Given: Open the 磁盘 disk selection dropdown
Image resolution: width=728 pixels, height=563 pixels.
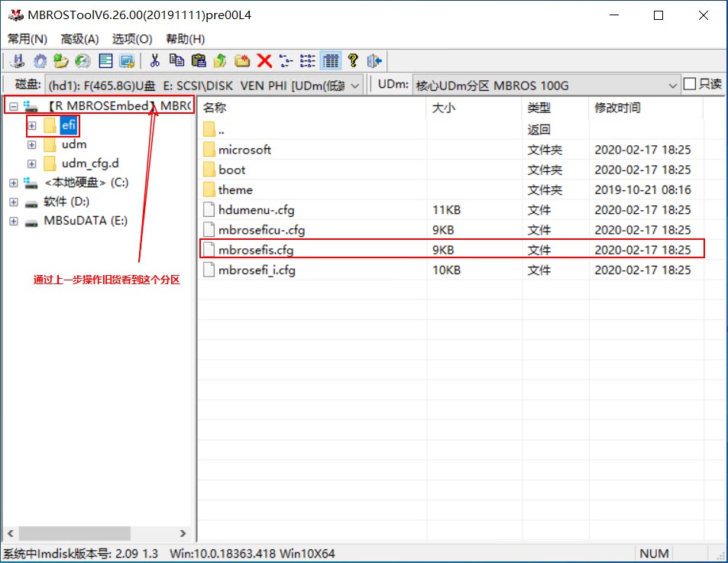Looking at the screenshot, I should pos(355,86).
